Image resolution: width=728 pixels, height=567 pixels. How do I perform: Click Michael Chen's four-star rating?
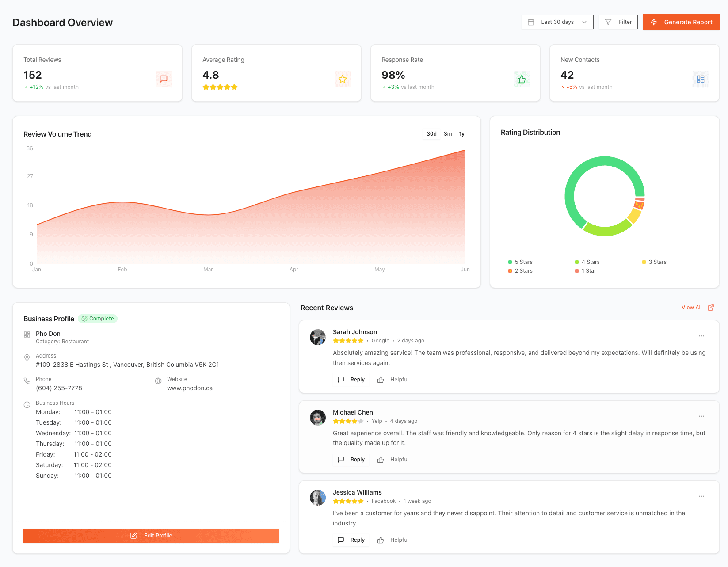348,421
